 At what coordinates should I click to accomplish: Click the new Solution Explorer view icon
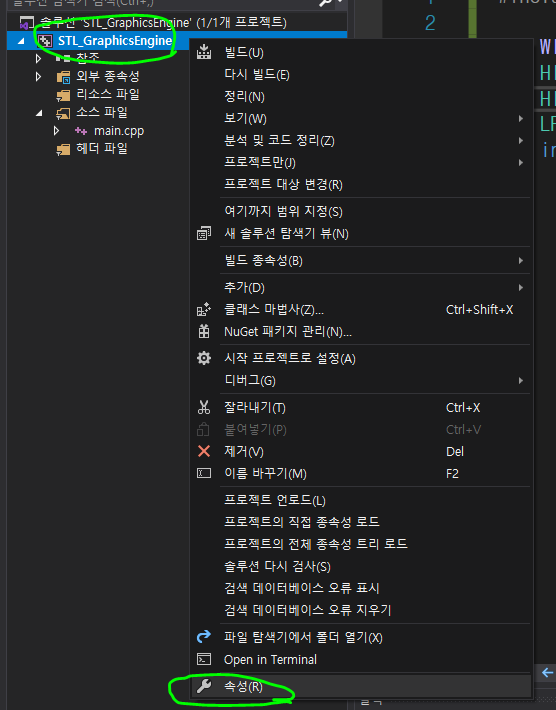(204, 234)
